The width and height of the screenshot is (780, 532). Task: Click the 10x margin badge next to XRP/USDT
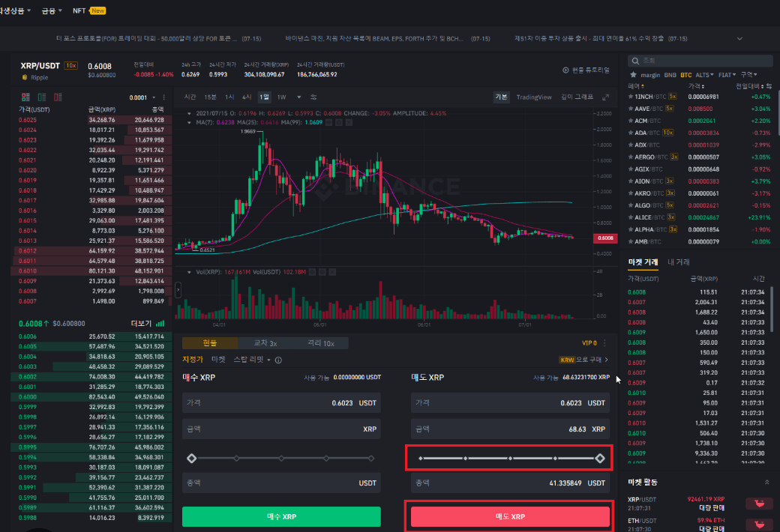71,66
